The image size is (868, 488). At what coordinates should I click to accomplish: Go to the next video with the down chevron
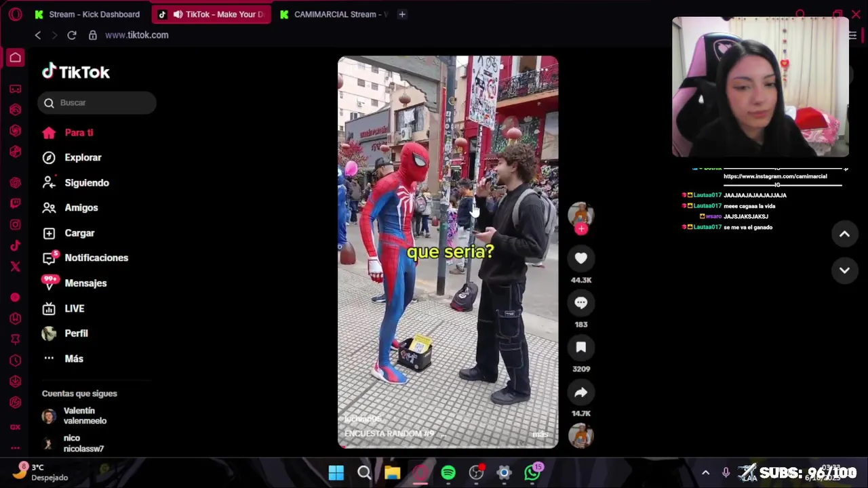[x=844, y=270]
